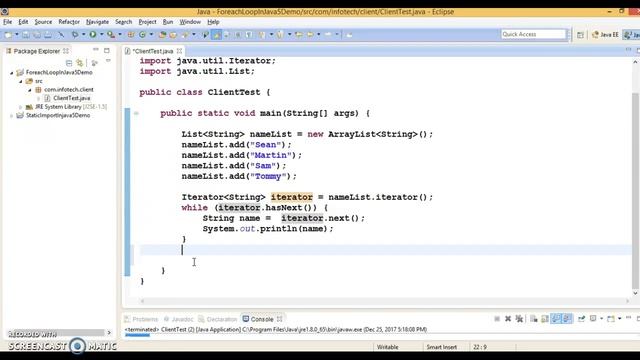Click Remove All Terminated Launches icon
This screenshot has width=640, height=360.
pos(519,319)
